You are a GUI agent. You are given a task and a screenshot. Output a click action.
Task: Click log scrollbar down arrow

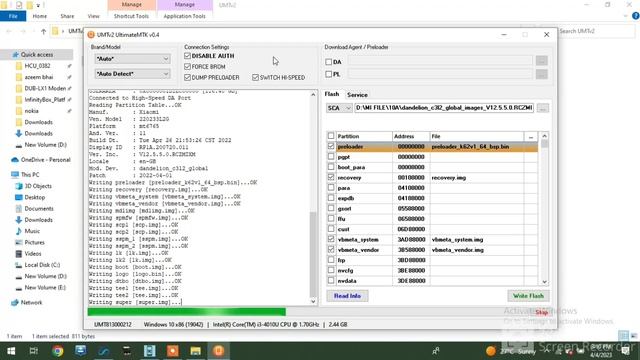click(x=313, y=302)
